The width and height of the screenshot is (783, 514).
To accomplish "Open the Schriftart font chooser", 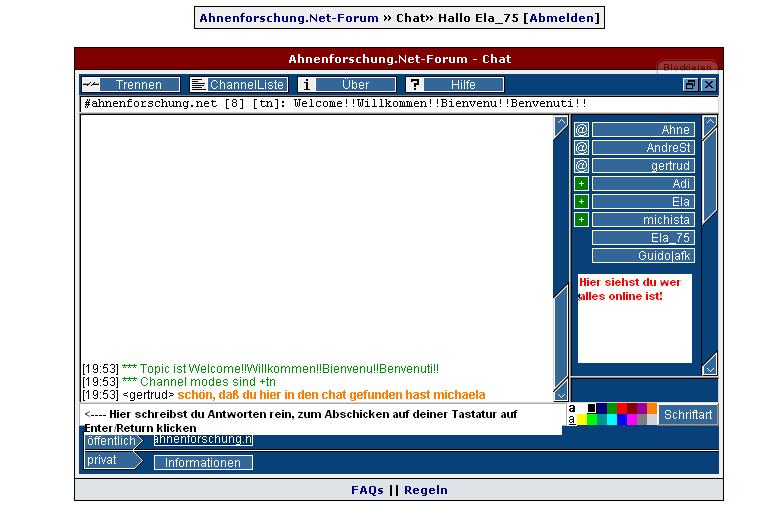I will (x=688, y=414).
